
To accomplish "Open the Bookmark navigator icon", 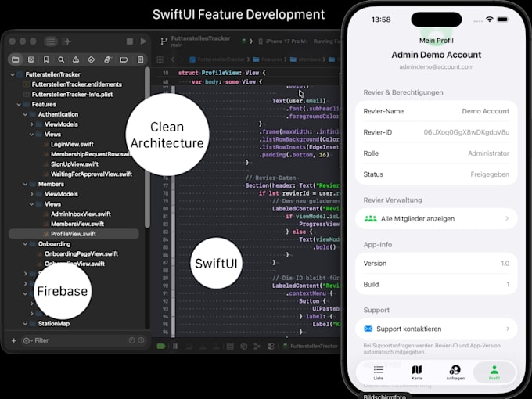I will [46, 59].
